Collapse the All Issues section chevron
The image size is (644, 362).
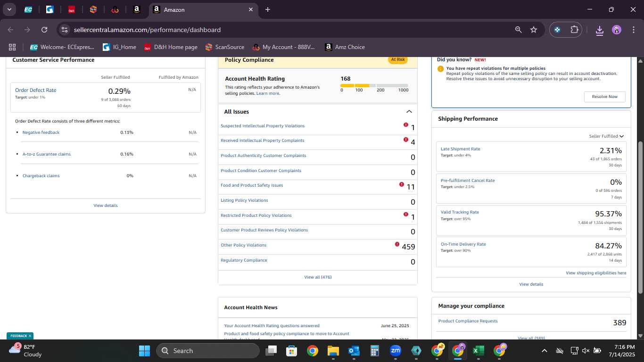click(409, 112)
